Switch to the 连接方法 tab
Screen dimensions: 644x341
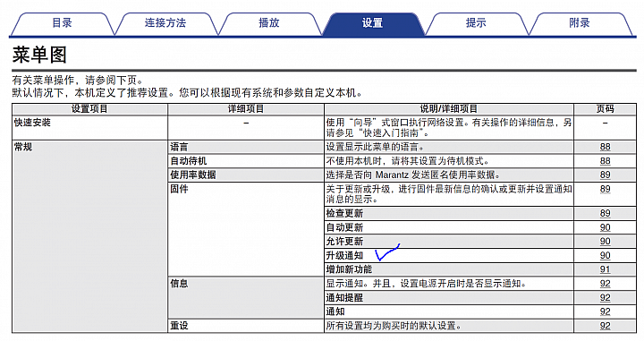(165, 24)
